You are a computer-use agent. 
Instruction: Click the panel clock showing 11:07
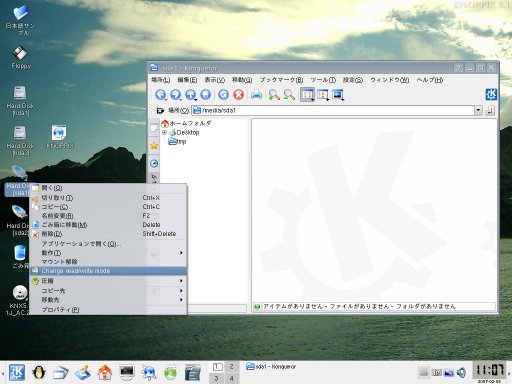[490, 370]
